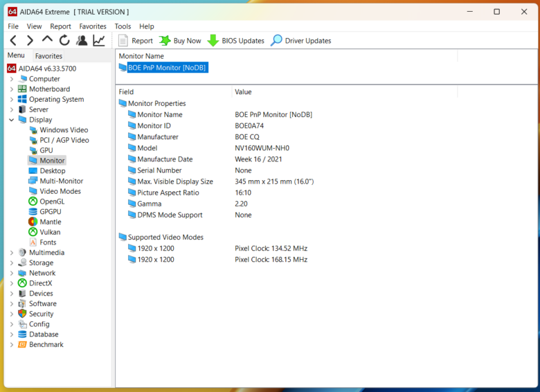540x392 pixels.
Task: Go forward with the right arrow
Action: point(30,41)
